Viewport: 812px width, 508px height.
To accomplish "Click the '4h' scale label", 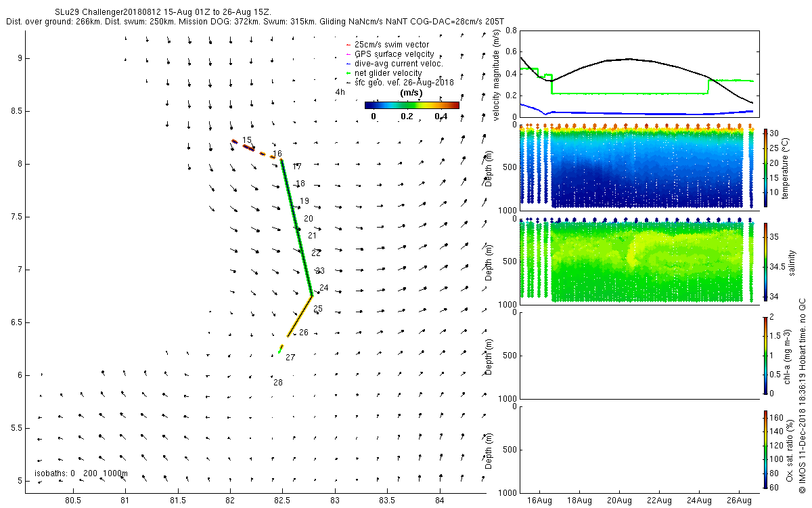I will click(340, 91).
